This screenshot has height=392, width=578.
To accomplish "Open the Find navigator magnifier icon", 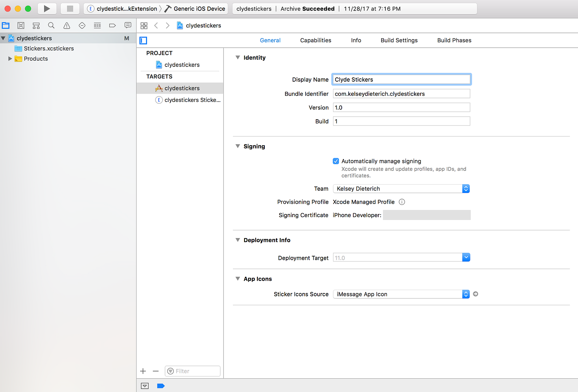I will pyautogui.click(x=51, y=25).
